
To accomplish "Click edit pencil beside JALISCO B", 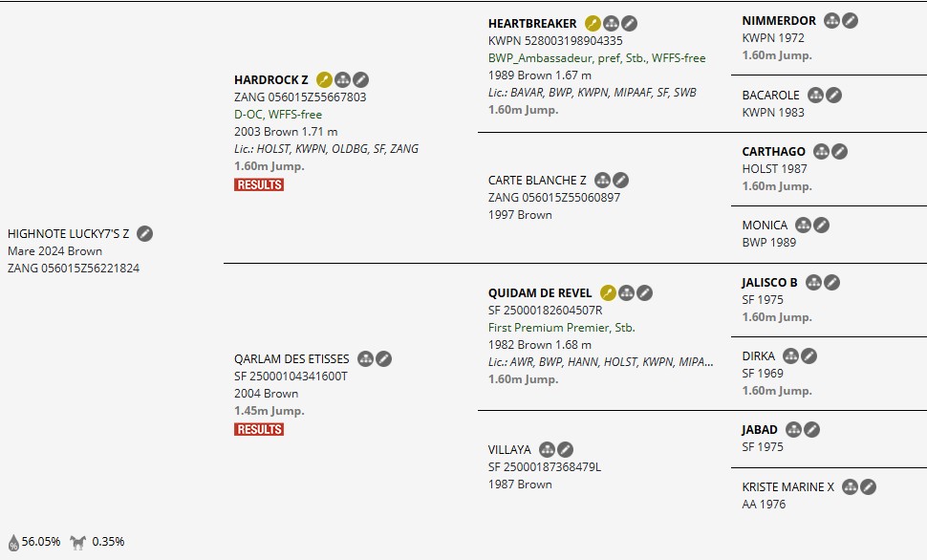I will click(831, 282).
